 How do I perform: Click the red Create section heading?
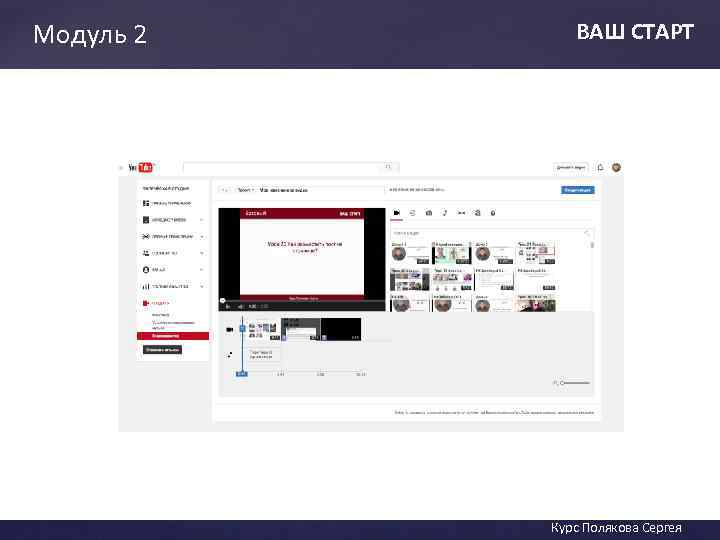coord(156,303)
